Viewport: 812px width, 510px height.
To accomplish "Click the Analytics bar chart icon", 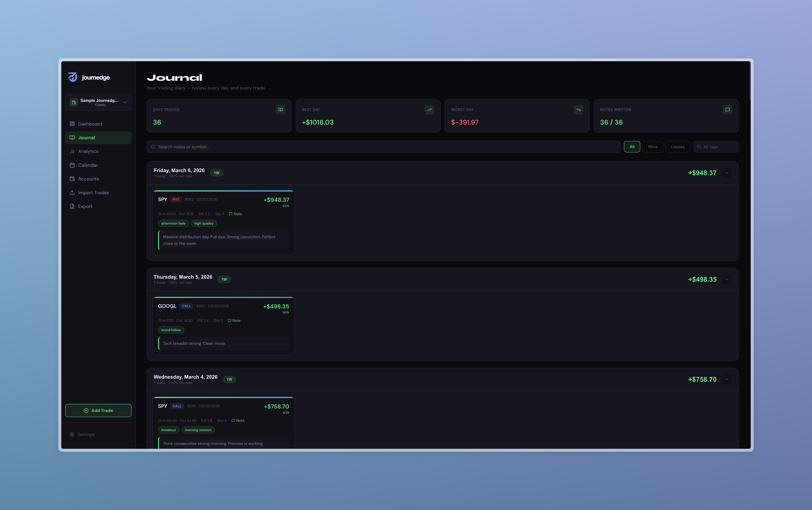I will click(x=72, y=152).
